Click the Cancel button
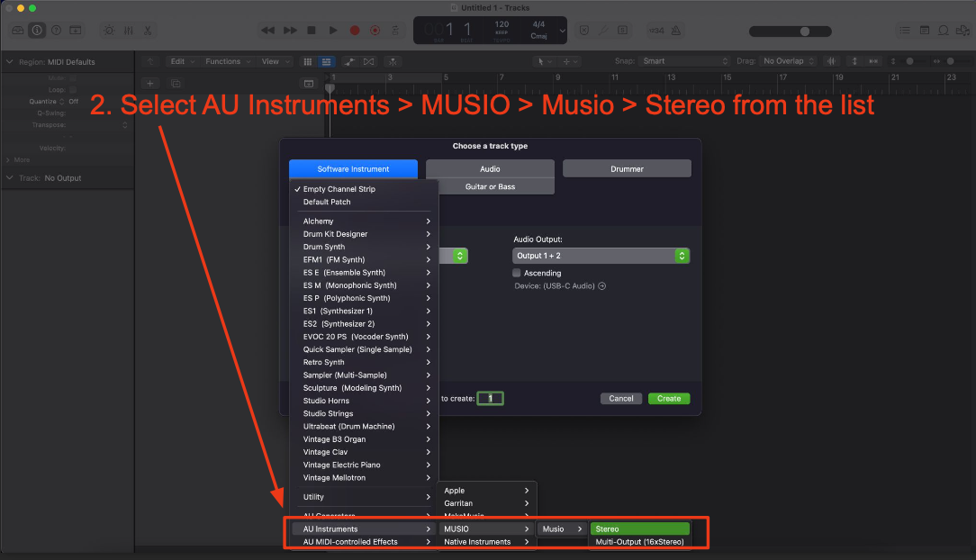 click(x=621, y=398)
